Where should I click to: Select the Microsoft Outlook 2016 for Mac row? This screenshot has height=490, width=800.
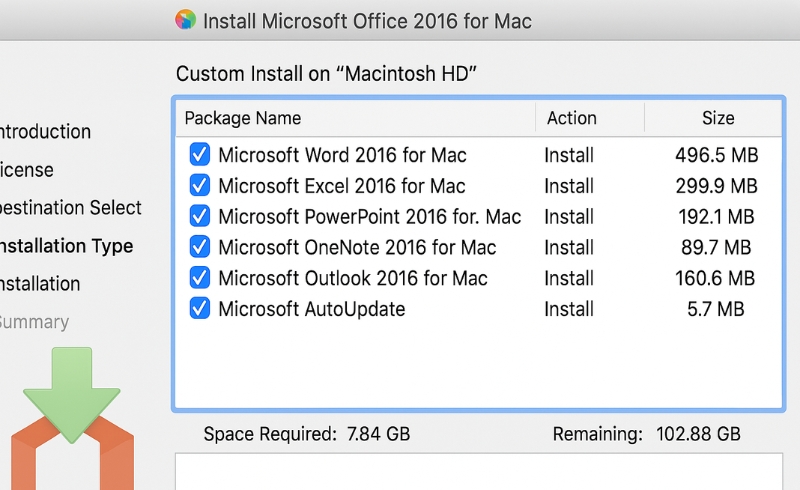pos(479,278)
